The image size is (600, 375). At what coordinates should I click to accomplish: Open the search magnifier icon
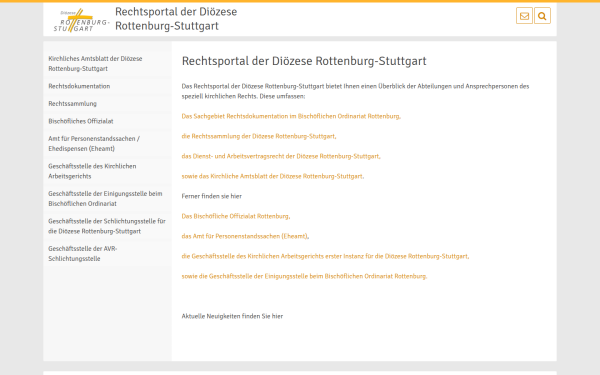click(542, 16)
